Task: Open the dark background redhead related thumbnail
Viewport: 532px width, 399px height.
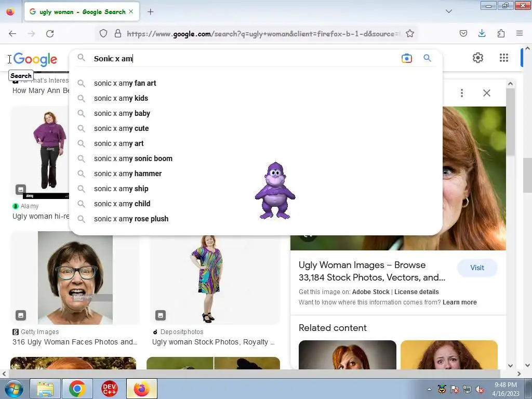Action: click(x=348, y=354)
